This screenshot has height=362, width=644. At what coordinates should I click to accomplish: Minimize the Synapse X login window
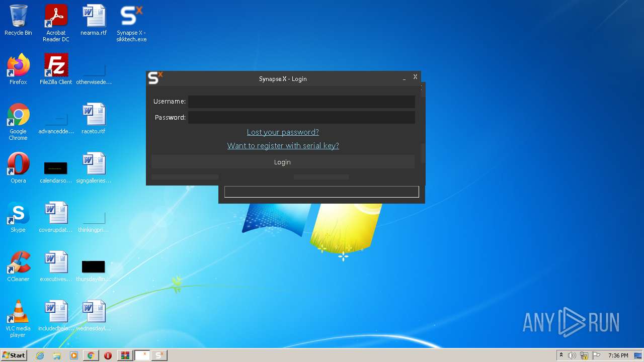tap(404, 78)
